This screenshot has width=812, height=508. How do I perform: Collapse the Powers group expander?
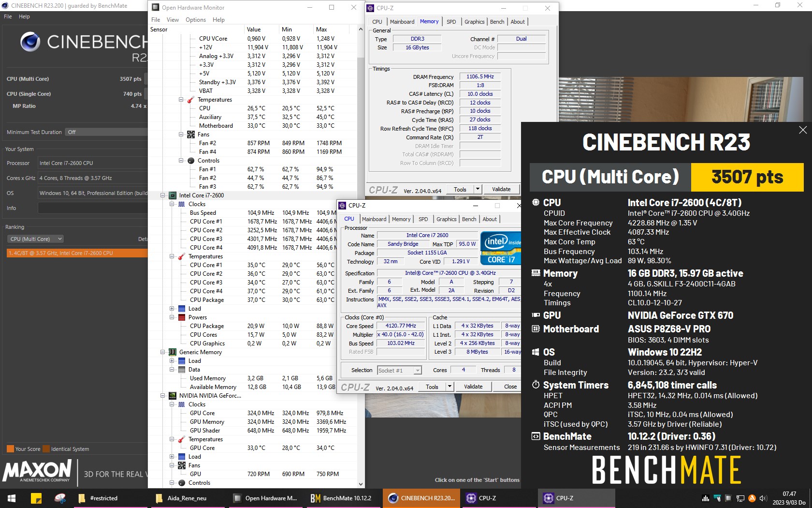(x=172, y=317)
